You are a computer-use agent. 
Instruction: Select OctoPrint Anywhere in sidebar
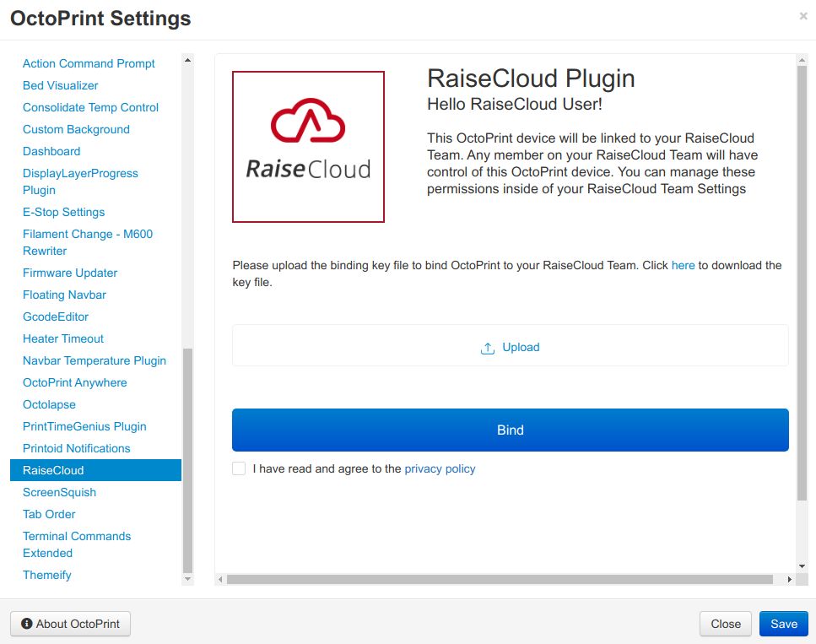[x=75, y=382]
